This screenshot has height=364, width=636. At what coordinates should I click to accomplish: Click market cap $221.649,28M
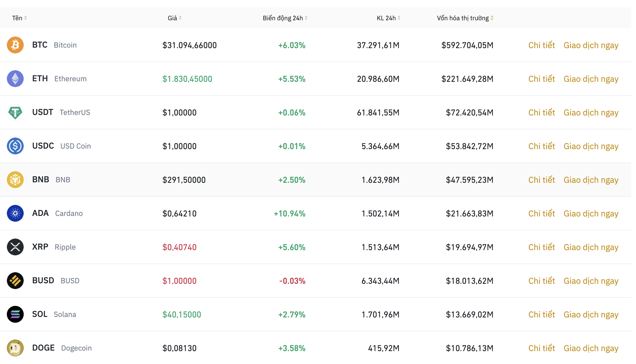[x=467, y=79]
